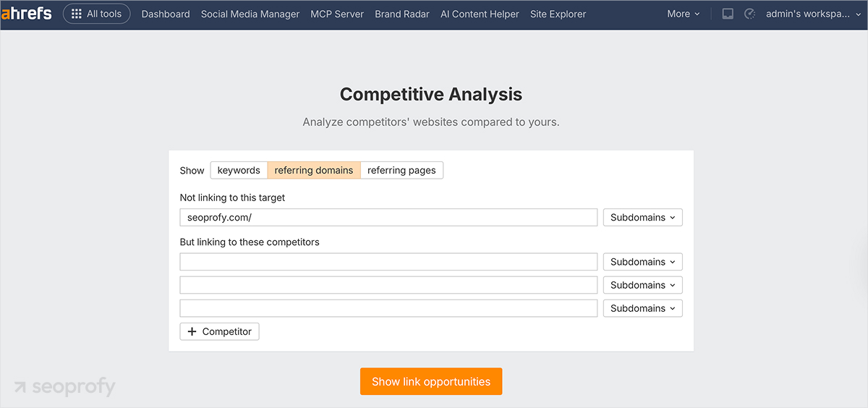Go to Site Explorer

(x=558, y=14)
